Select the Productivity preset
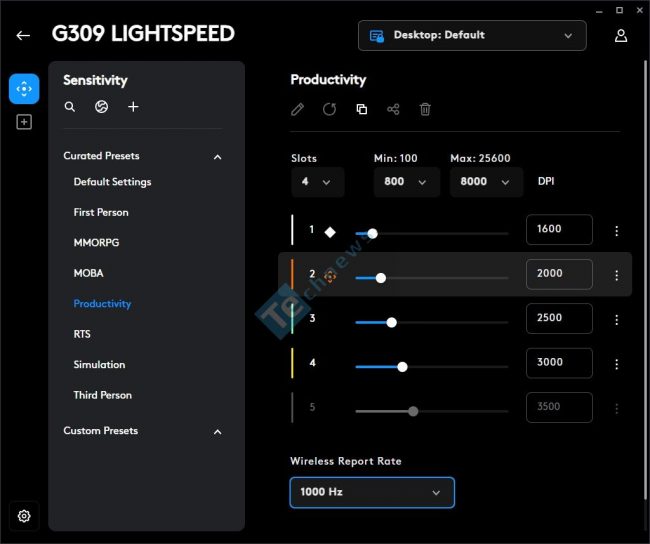Image resolution: width=650 pixels, height=544 pixels. [x=102, y=304]
